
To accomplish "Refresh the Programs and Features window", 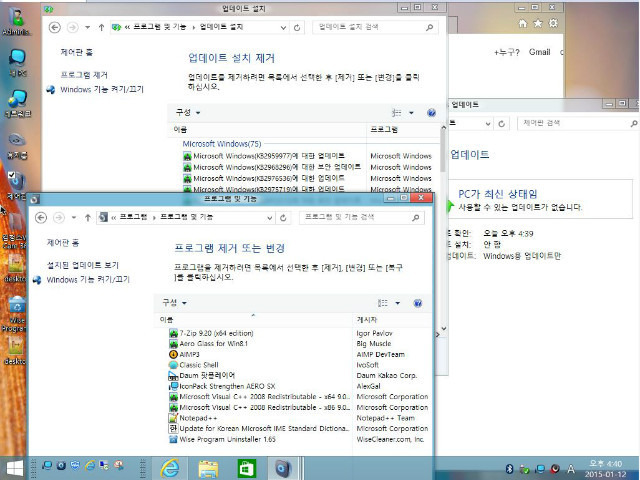I will [x=283, y=218].
